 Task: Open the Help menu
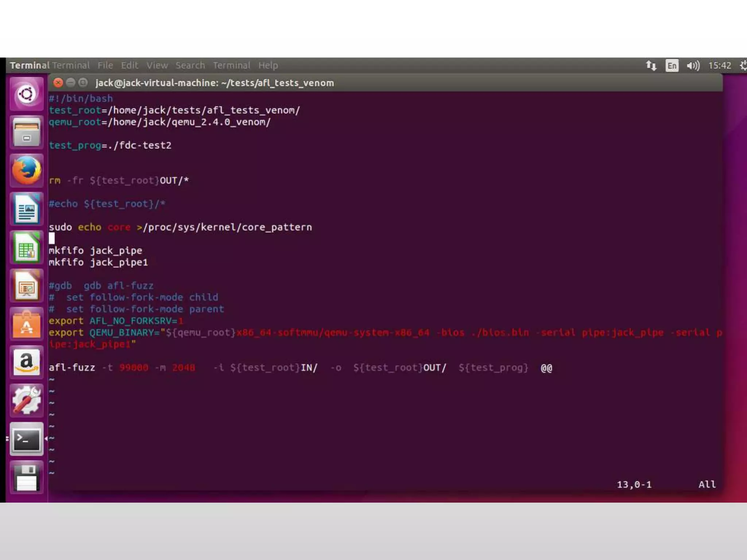tap(268, 66)
